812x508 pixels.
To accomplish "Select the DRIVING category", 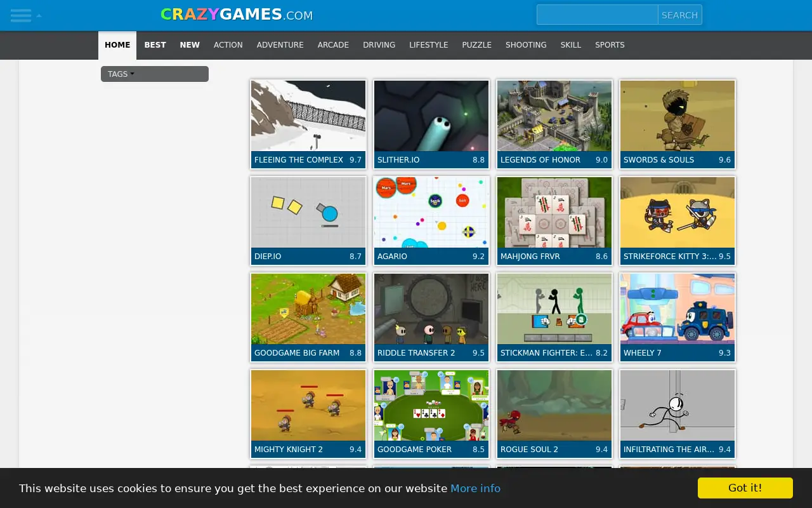I will pos(379,45).
